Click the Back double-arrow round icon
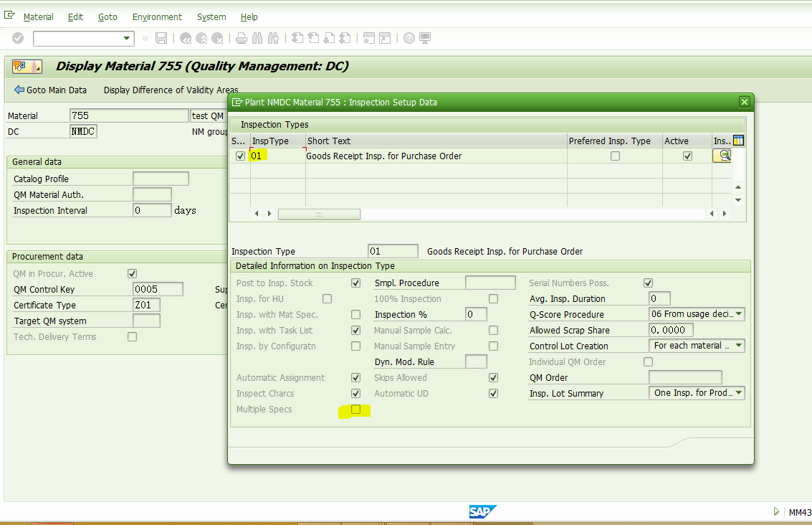Image resolution: width=812 pixels, height=525 pixels. [x=186, y=38]
